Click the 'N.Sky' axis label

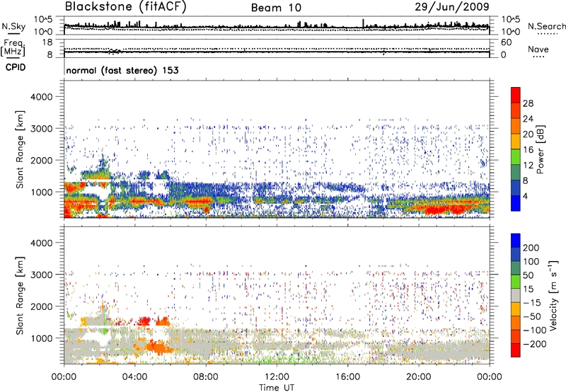point(13,26)
